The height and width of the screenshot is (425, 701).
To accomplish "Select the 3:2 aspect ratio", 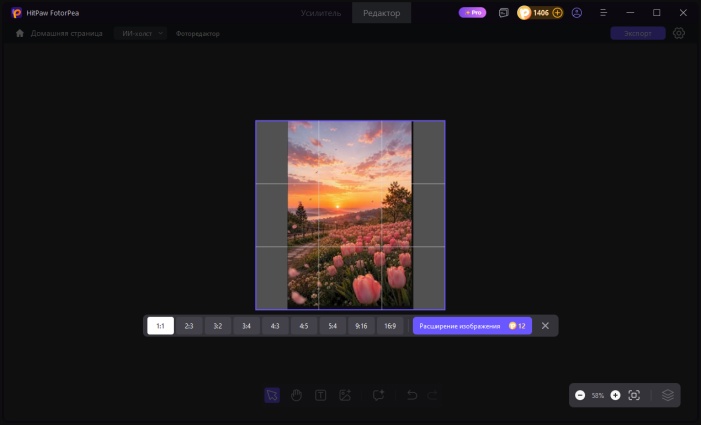I will tap(218, 326).
